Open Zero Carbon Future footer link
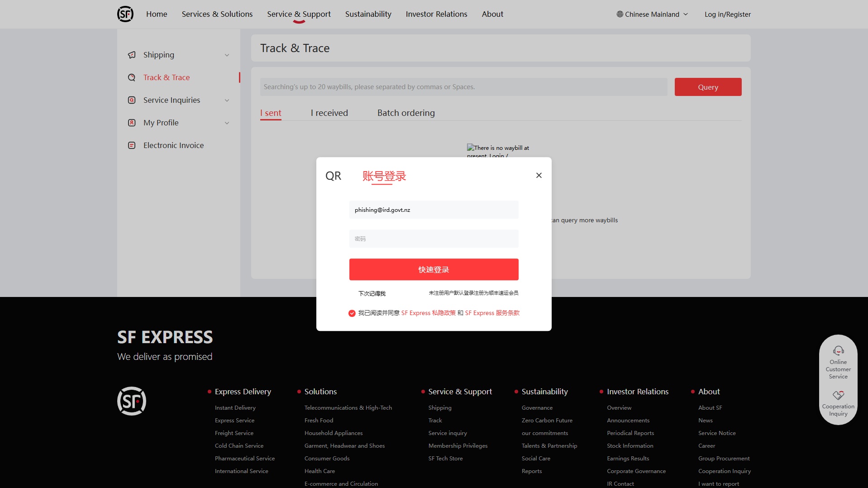Image resolution: width=868 pixels, height=488 pixels. [x=547, y=421]
